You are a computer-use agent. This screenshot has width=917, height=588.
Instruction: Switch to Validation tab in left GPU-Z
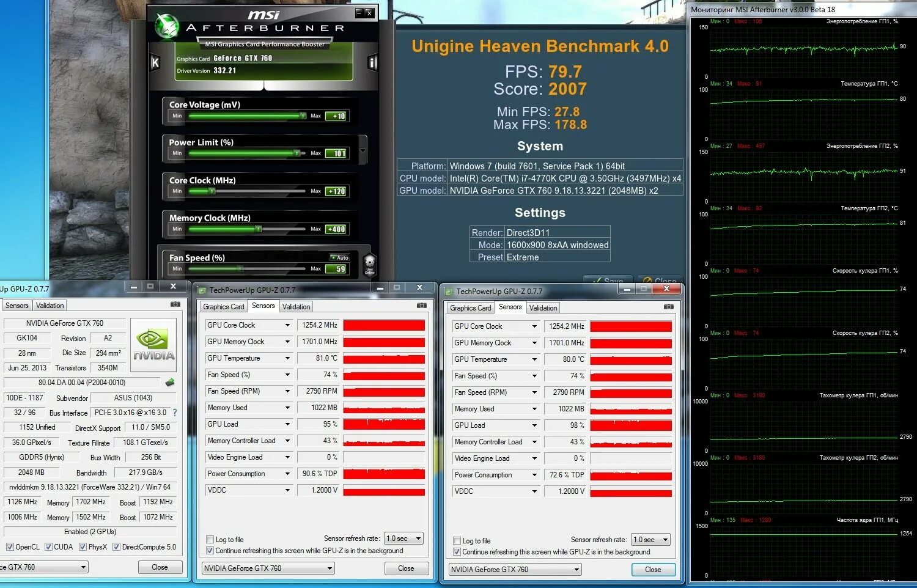tap(50, 306)
